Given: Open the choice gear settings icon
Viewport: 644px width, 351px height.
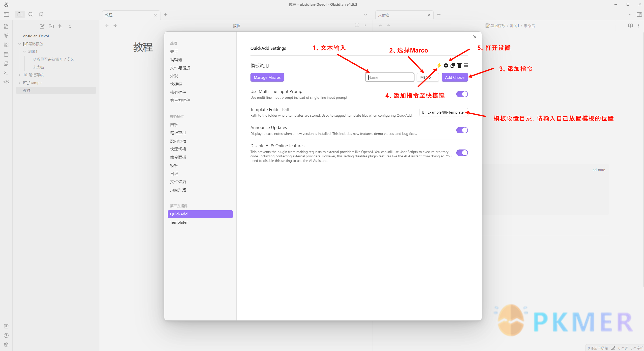Looking at the screenshot, I should pos(446,65).
